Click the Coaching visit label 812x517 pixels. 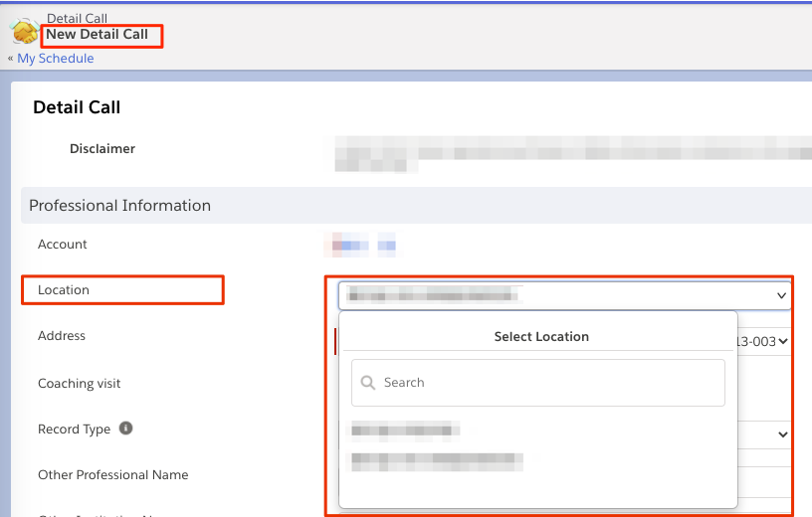[x=79, y=384]
